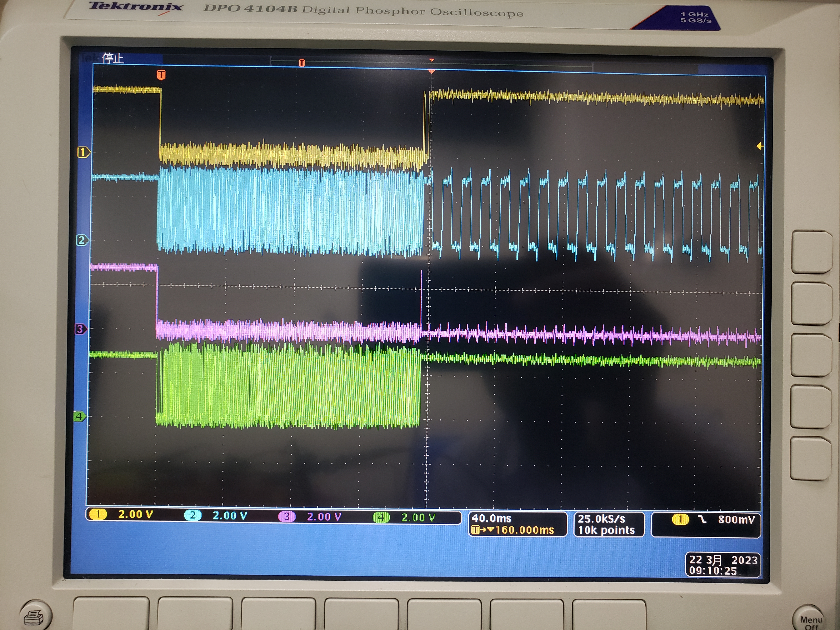Image resolution: width=840 pixels, height=630 pixels.
Task: Click the orange trigger position triangle marker
Action: pos(431,71)
